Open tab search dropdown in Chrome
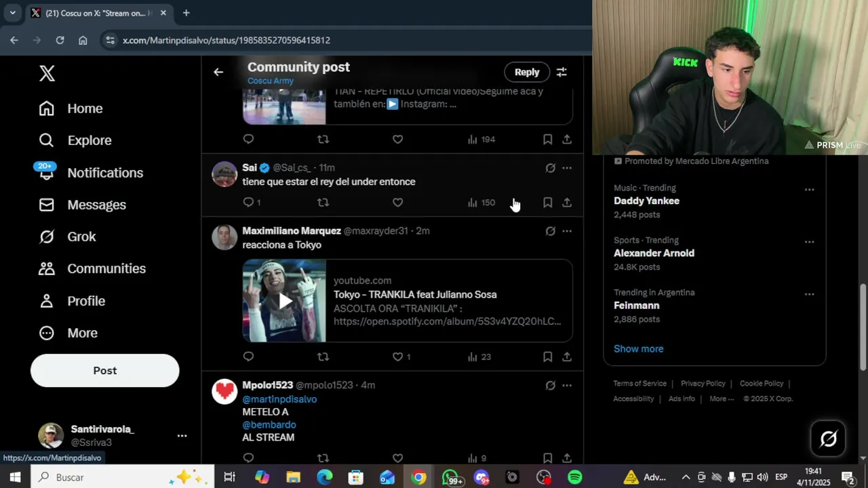868x488 pixels. pyautogui.click(x=12, y=13)
